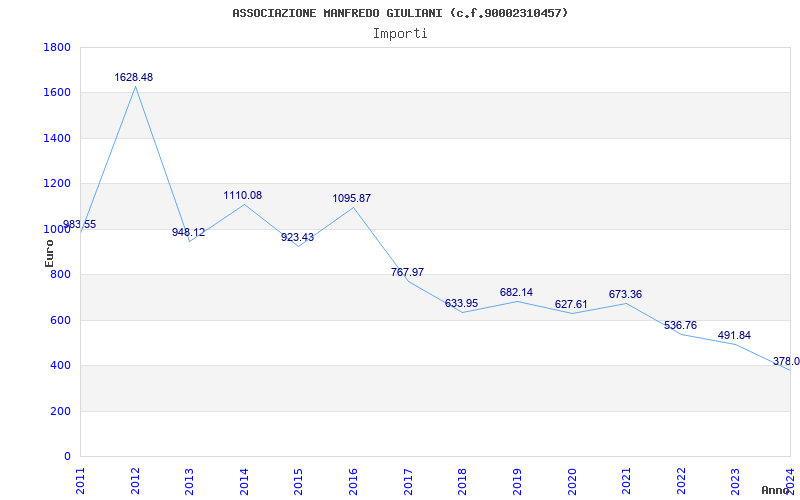The height and width of the screenshot is (500, 800).
Task: Click the 1200 y-axis value
Action: [x=57, y=184]
